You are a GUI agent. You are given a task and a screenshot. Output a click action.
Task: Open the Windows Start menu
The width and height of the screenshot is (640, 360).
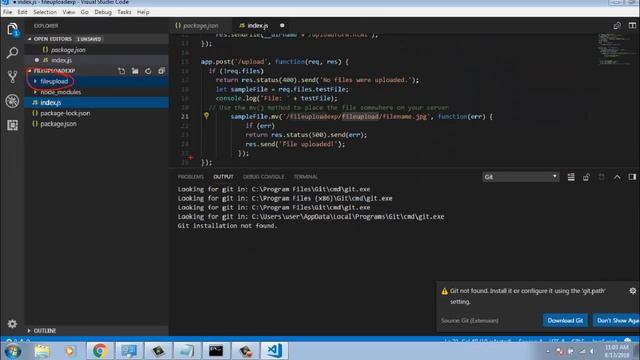coord(13,351)
